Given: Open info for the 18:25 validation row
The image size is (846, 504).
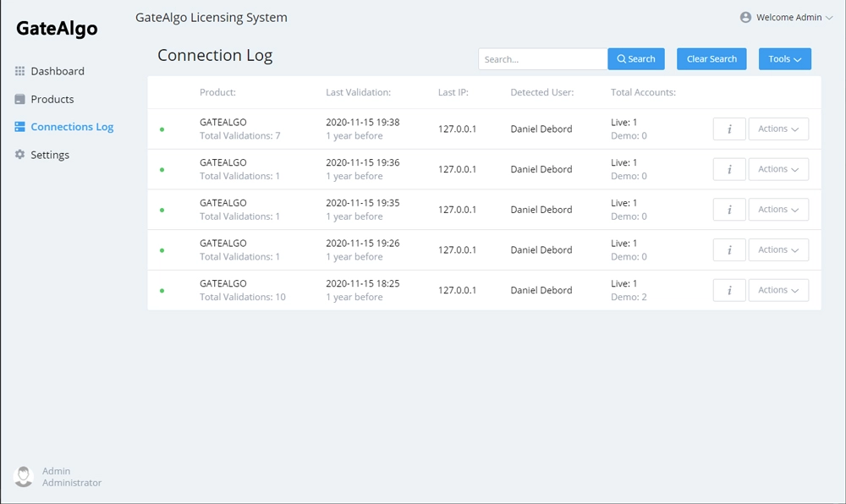Looking at the screenshot, I should [729, 291].
